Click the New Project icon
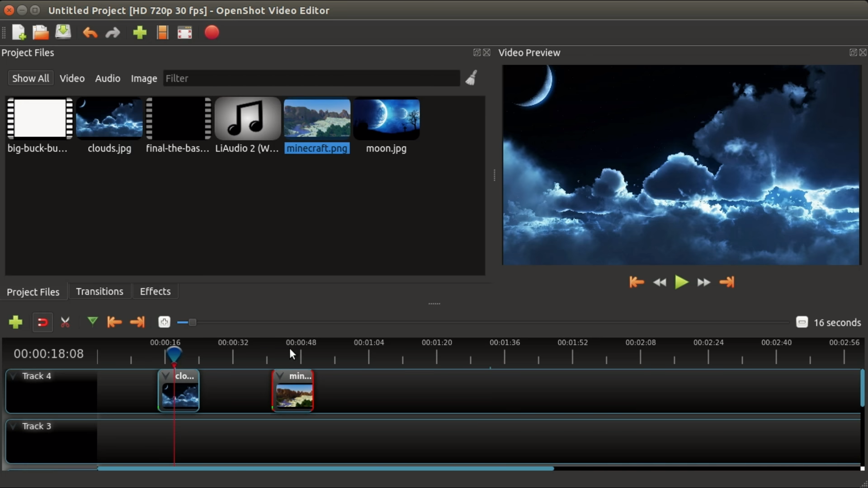 pyautogui.click(x=19, y=33)
